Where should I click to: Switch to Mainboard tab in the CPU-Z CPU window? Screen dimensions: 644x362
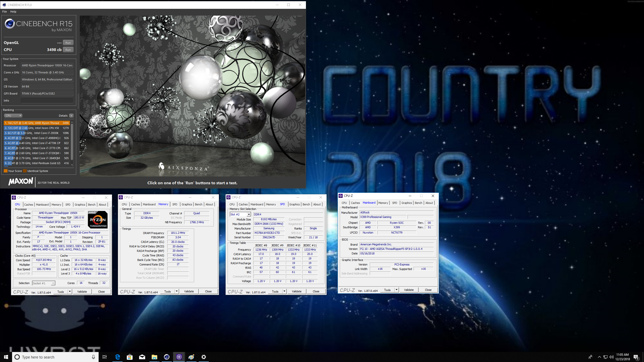coord(42,205)
